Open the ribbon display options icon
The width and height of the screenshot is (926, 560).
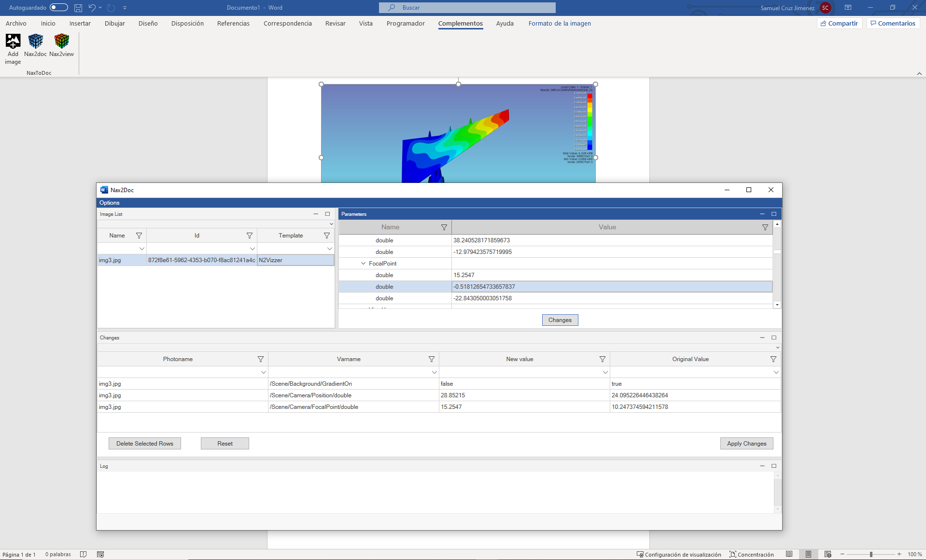point(848,8)
